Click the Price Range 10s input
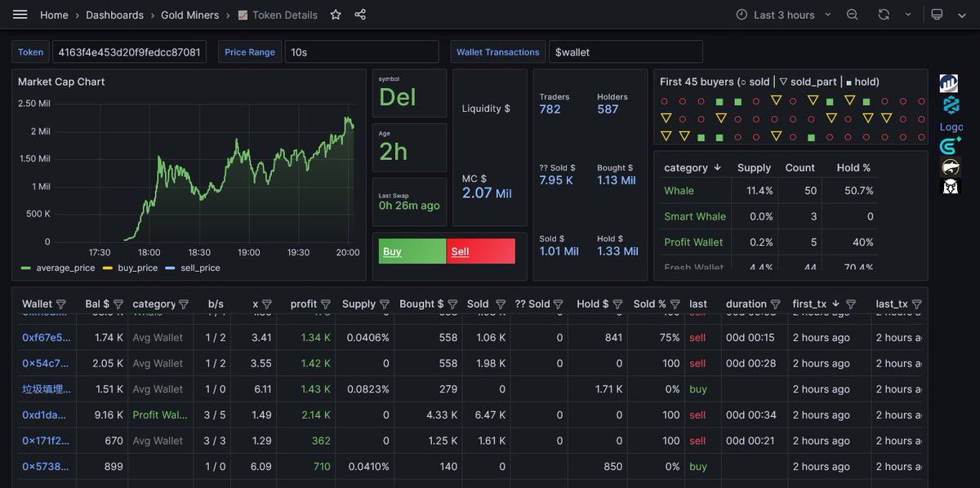The image size is (980, 488). [x=363, y=51]
